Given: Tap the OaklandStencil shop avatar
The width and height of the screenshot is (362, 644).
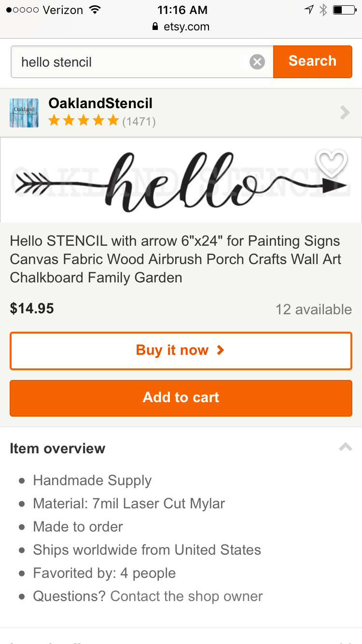Looking at the screenshot, I should point(24,113).
